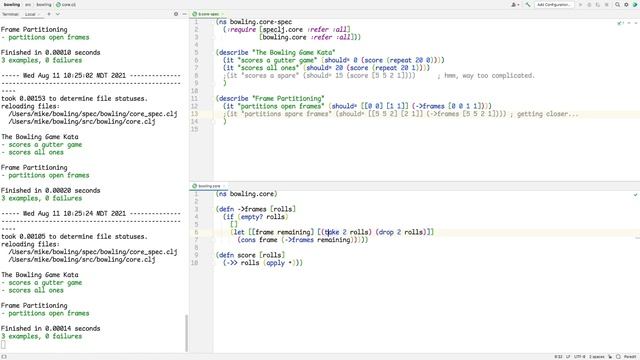
Task: Open the LF line separator selector
Action: [568, 356]
